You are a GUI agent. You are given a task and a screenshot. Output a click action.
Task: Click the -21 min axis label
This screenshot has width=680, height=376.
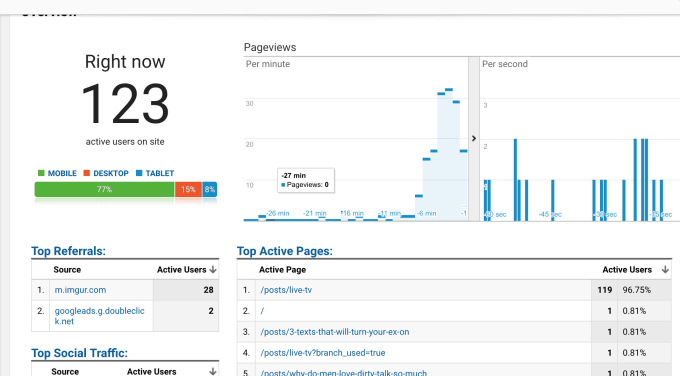coord(314,213)
